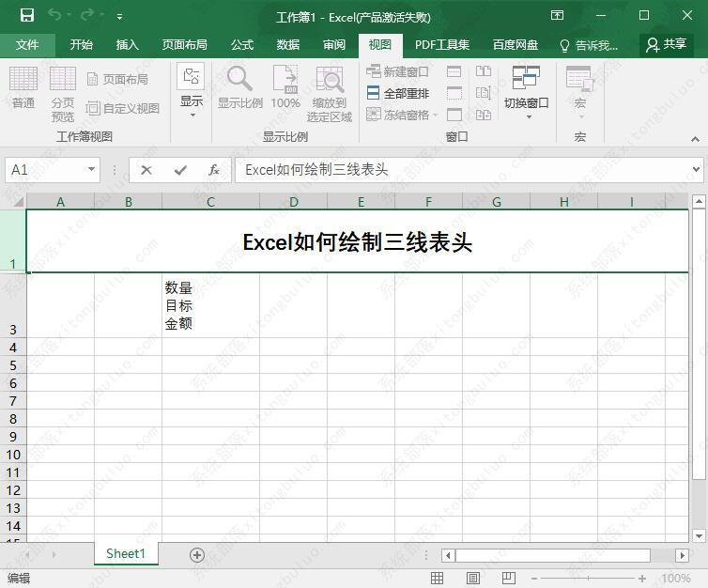Click 全部重排 arrange all button
The image size is (708, 588).
coord(397,93)
